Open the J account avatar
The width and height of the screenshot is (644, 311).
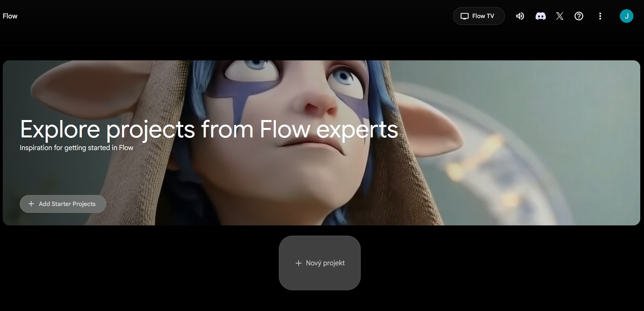(x=626, y=16)
